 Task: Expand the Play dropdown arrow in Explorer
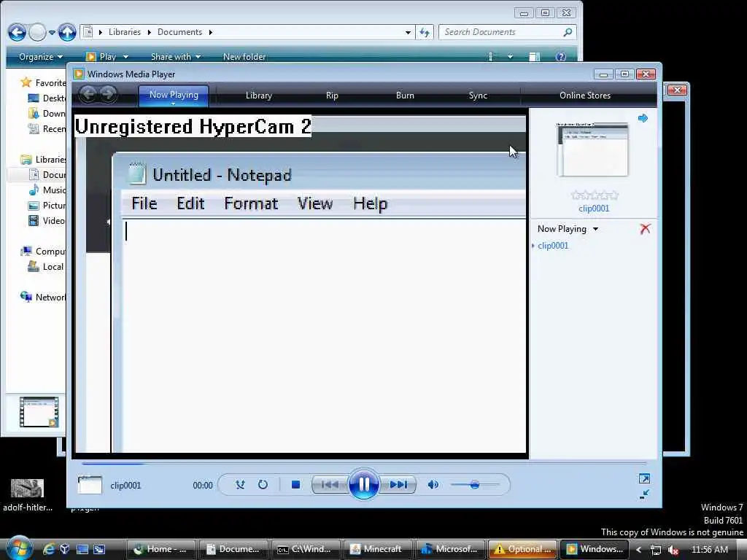click(x=125, y=57)
